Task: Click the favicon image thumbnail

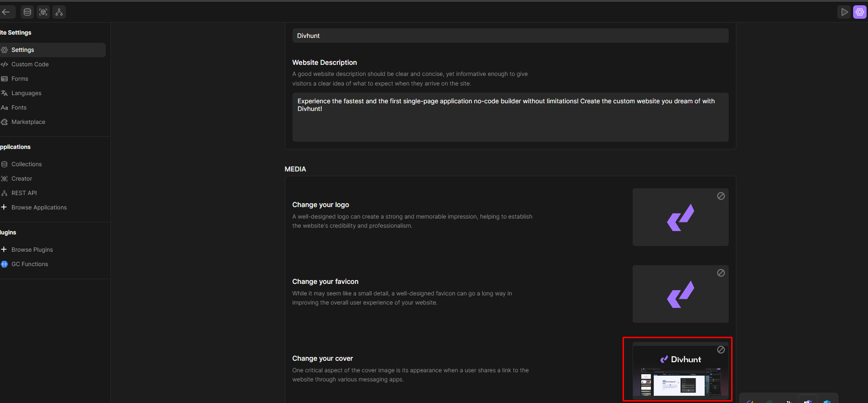Action: (x=680, y=294)
